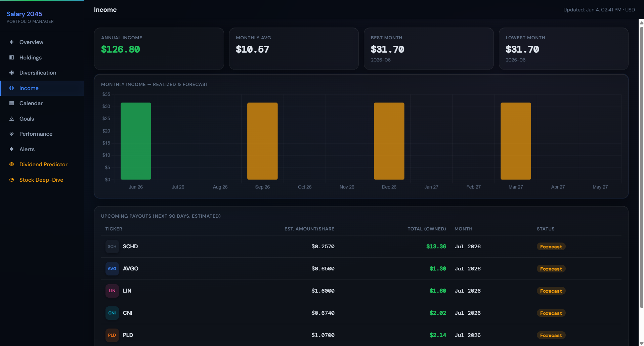Click the green Jun 26 income bar

pyautogui.click(x=136, y=141)
